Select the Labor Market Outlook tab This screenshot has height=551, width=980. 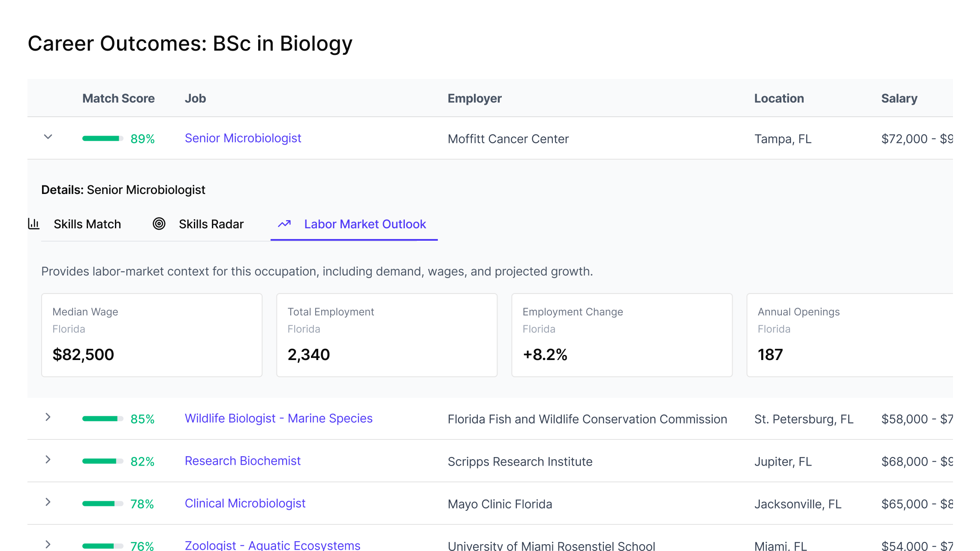point(365,224)
